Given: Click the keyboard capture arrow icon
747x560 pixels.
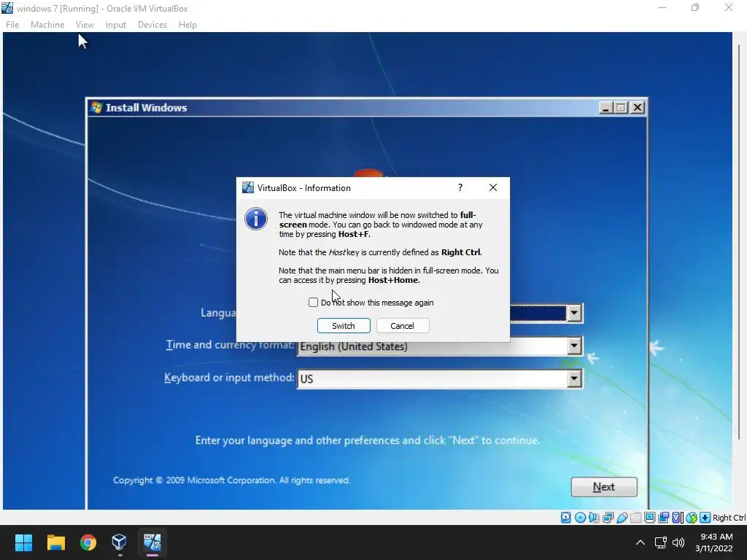Looking at the screenshot, I should click(705, 518).
